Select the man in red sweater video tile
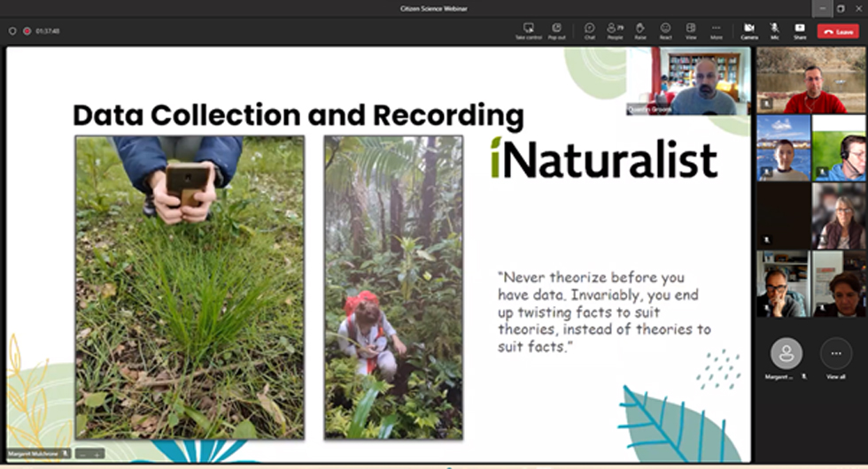868x469 pixels. [x=810, y=81]
